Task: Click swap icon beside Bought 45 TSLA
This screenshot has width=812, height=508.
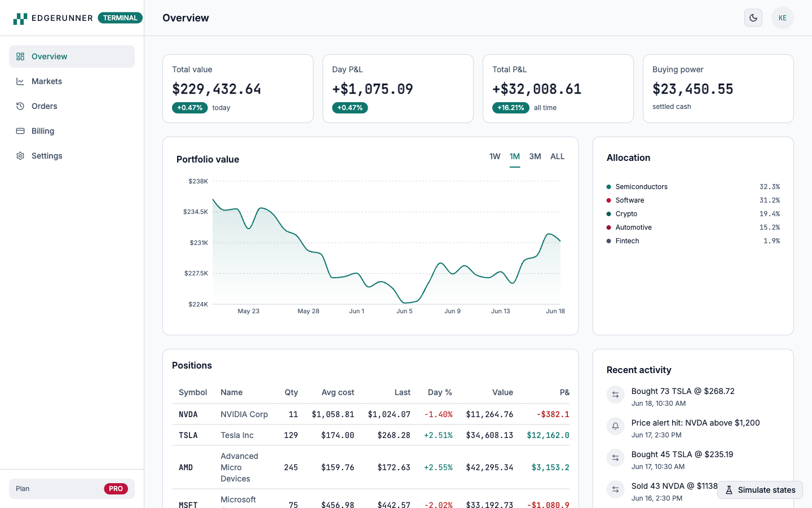Action: [x=616, y=458]
